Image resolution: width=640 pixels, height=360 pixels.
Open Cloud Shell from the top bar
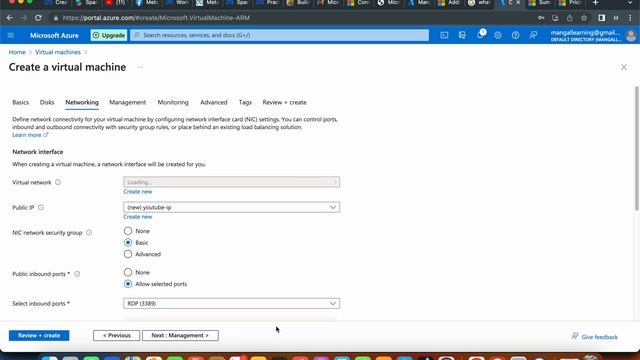tap(444, 36)
